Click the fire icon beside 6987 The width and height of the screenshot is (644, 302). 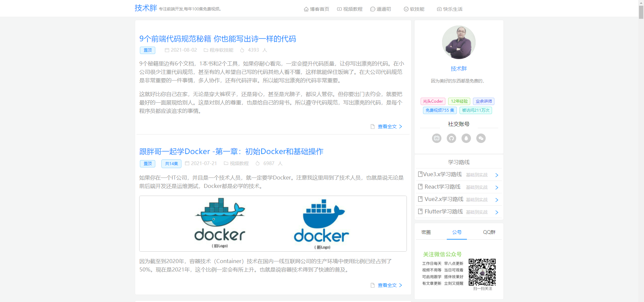258,163
